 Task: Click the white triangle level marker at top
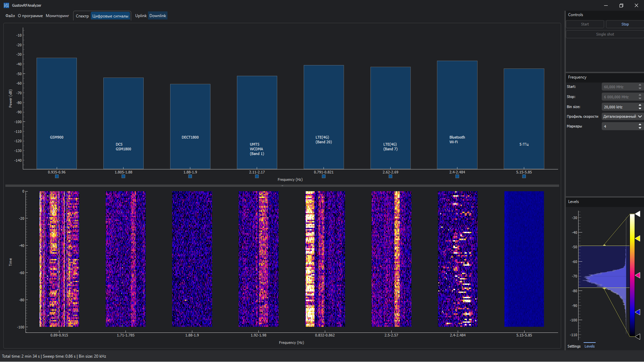point(638,214)
